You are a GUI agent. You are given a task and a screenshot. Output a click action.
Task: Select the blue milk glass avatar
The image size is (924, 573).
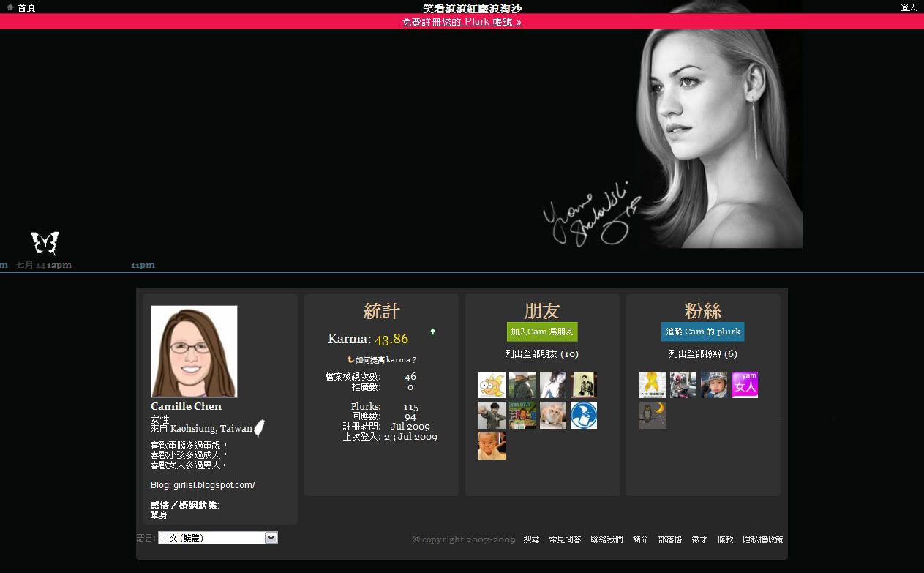[583, 415]
